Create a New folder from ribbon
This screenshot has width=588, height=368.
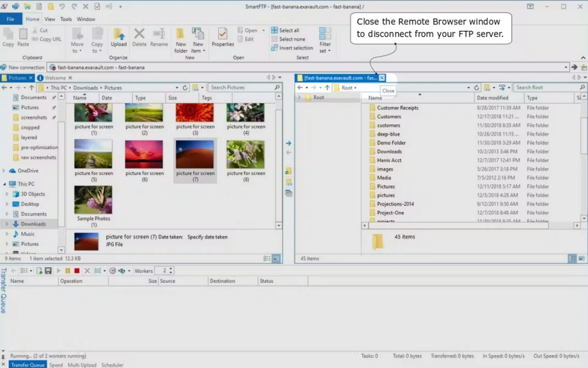[181, 40]
